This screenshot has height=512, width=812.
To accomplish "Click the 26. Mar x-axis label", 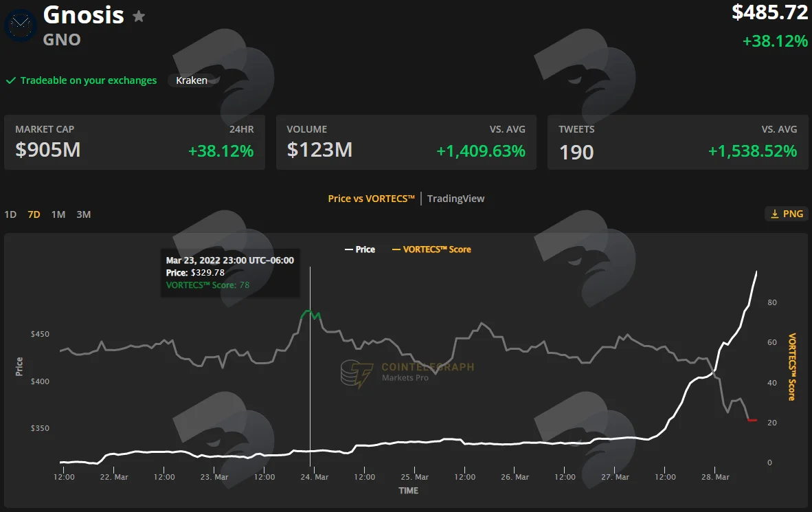I will (515, 477).
